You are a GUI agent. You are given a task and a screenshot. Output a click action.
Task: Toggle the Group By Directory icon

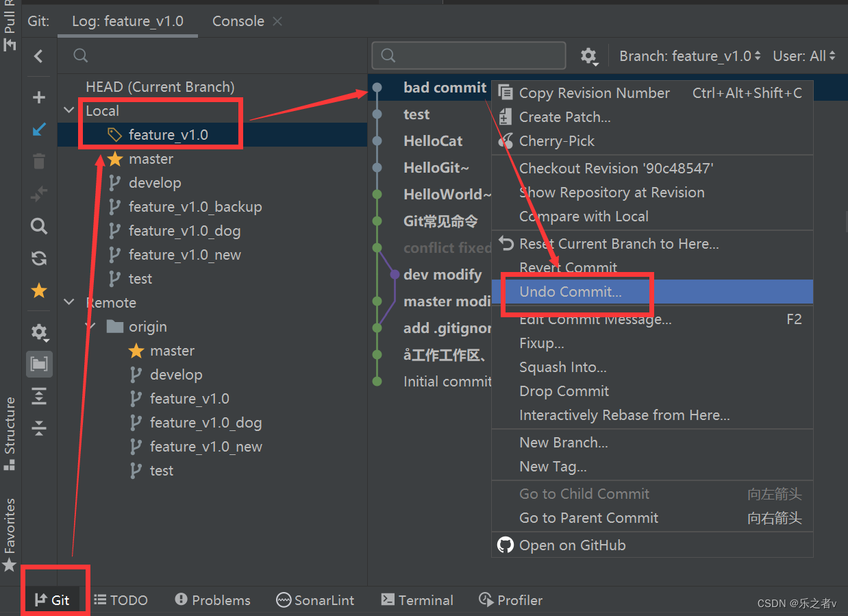(39, 365)
